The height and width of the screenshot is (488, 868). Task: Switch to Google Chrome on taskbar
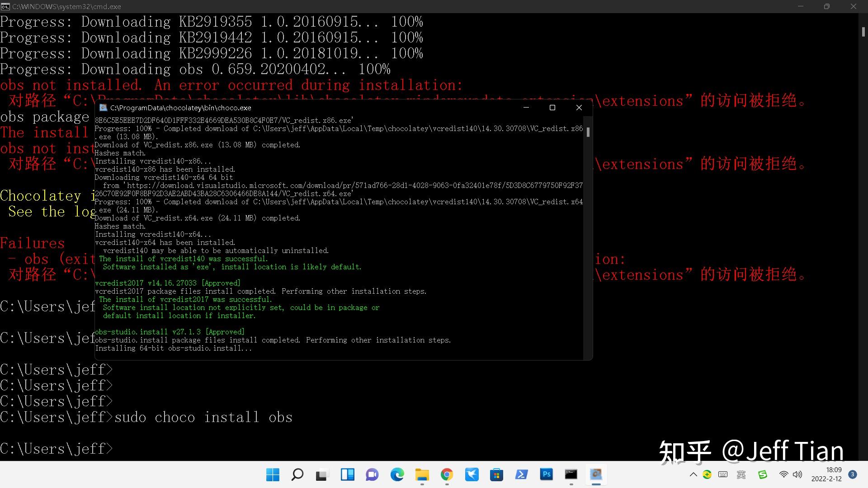(x=447, y=474)
